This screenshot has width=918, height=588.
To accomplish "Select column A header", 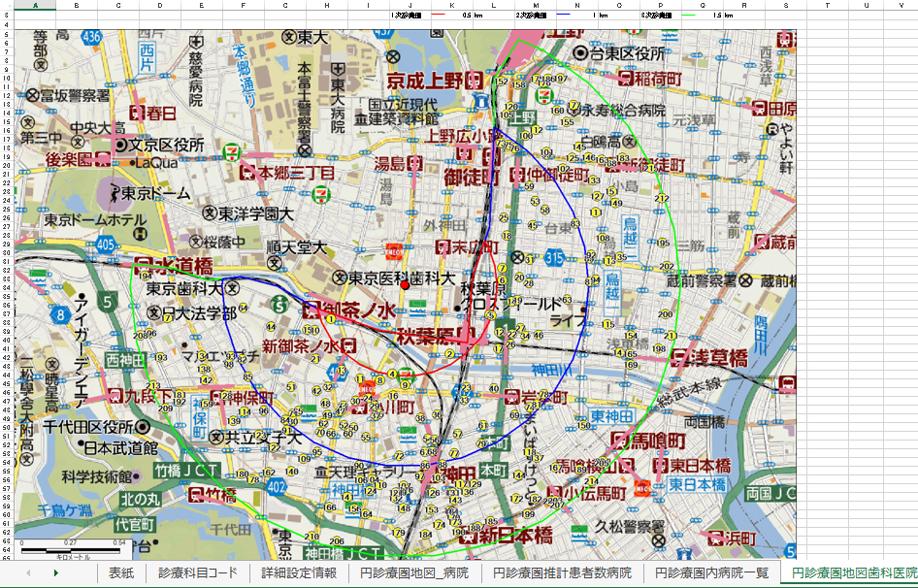I will tap(35, 5).
